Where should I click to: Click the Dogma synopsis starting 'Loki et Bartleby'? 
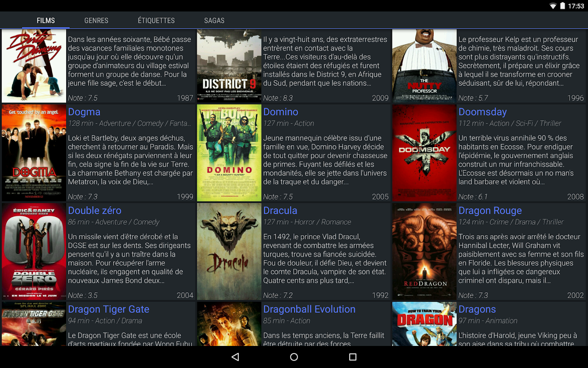click(131, 160)
